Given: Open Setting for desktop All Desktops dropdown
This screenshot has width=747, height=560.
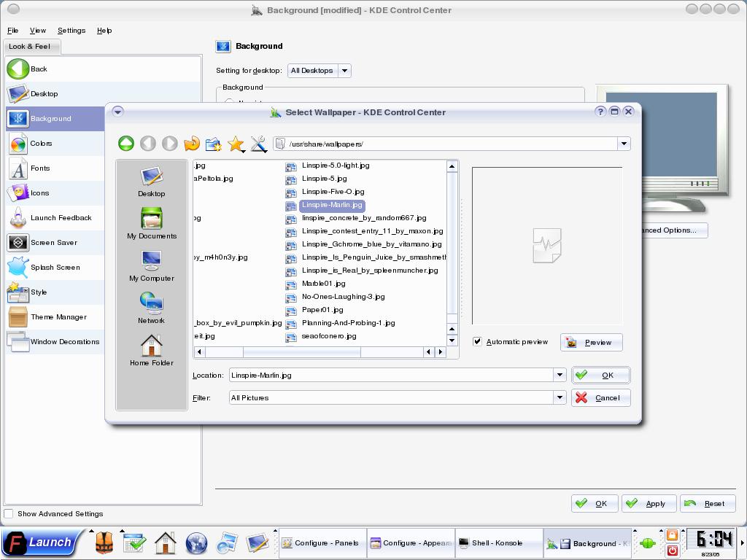Looking at the screenshot, I should point(320,71).
